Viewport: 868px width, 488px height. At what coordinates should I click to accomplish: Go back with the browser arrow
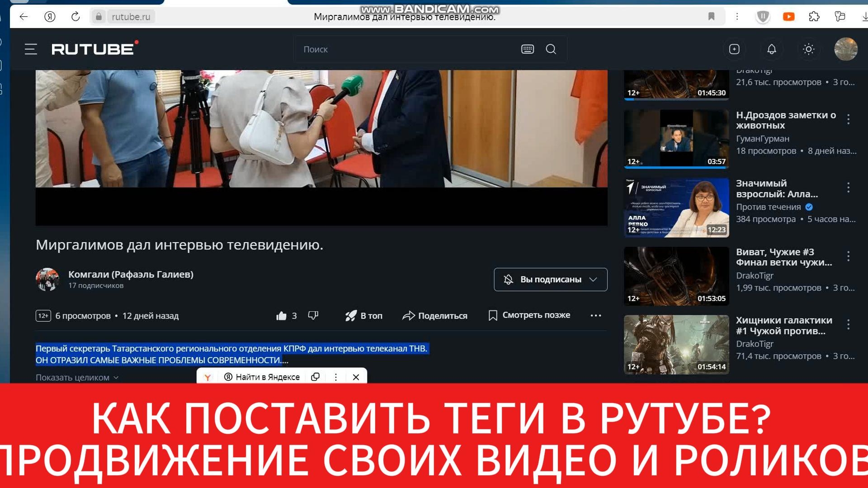[24, 17]
